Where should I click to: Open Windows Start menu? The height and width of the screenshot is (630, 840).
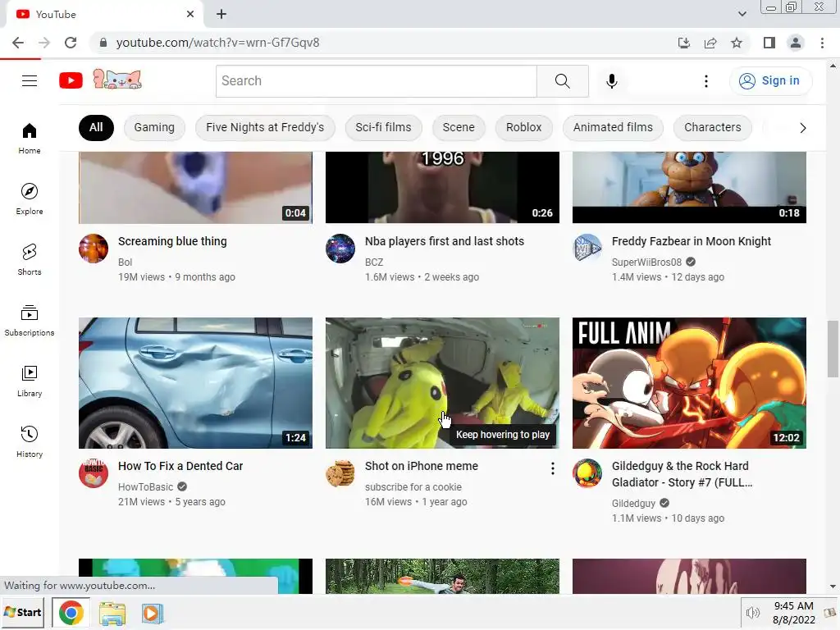point(22,612)
